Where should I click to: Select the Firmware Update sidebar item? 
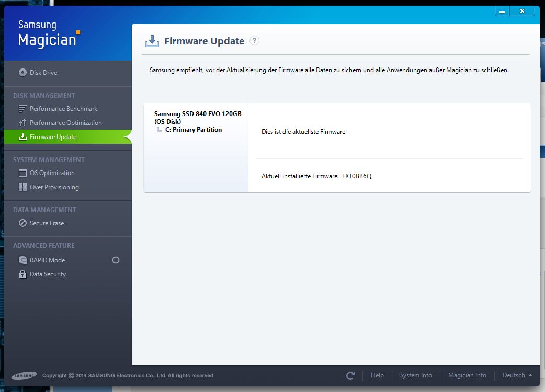coord(68,137)
